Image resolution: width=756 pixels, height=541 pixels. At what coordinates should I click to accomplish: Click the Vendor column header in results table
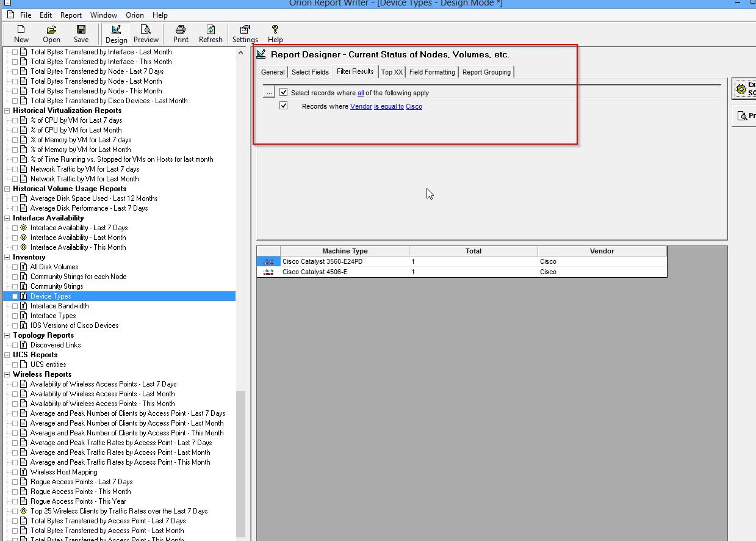click(602, 251)
